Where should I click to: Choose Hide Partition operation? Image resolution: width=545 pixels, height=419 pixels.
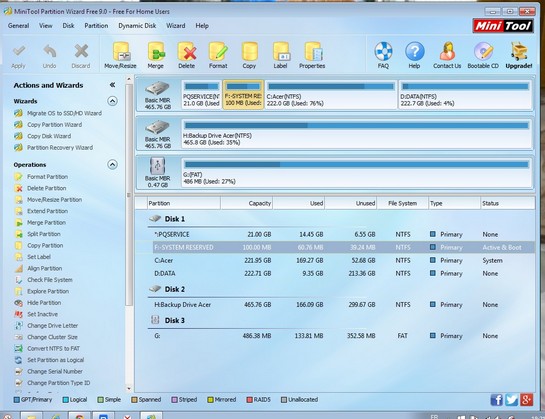[38, 303]
